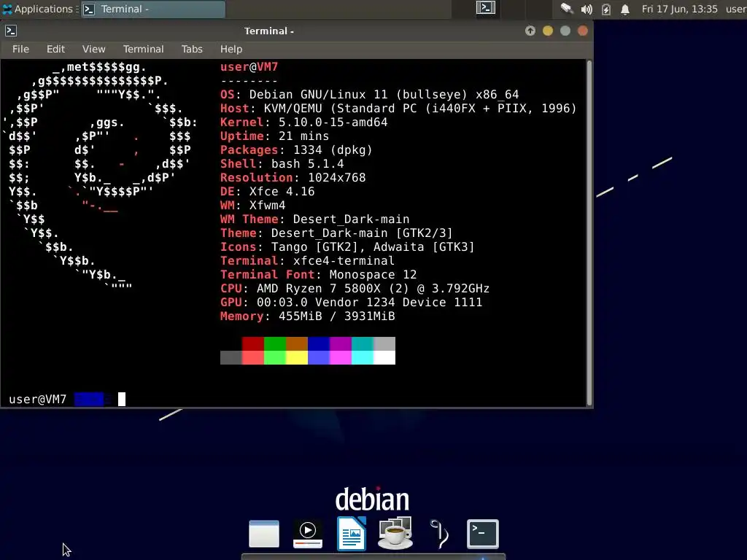Click the Terminal Font Monospace 12 line
Screen dimensions: 747x560
pos(319,275)
